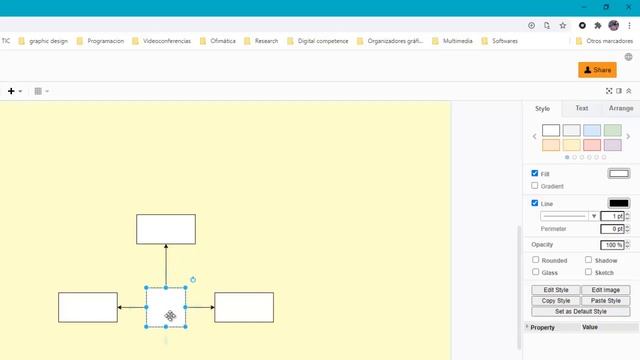Click the install app icon in address bar
The image size is (640, 360).
531,25
